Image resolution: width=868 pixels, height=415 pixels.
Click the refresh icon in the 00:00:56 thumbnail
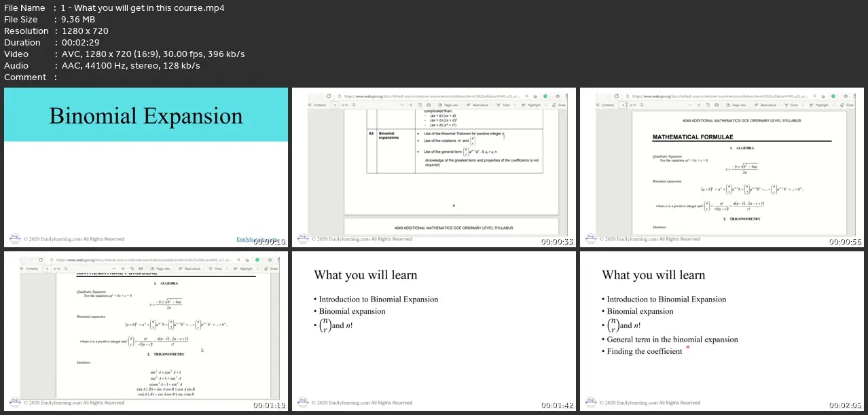pyautogui.click(x=617, y=96)
